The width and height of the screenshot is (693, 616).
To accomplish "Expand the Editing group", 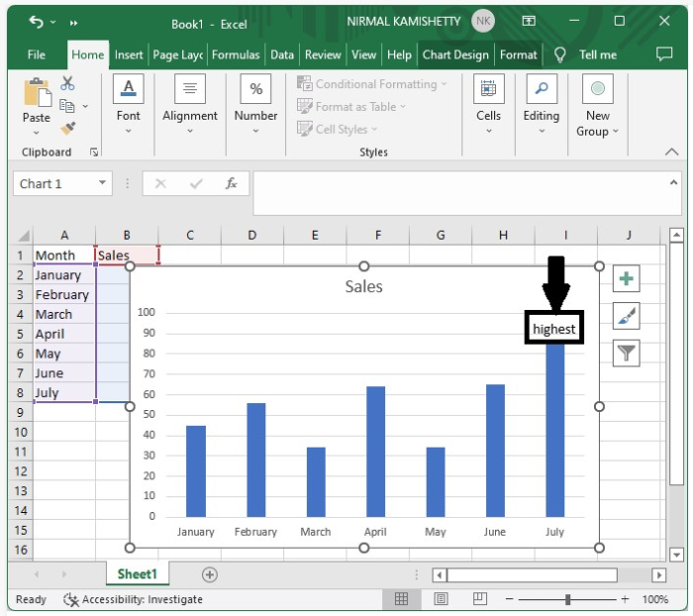I will tap(542, 104).
